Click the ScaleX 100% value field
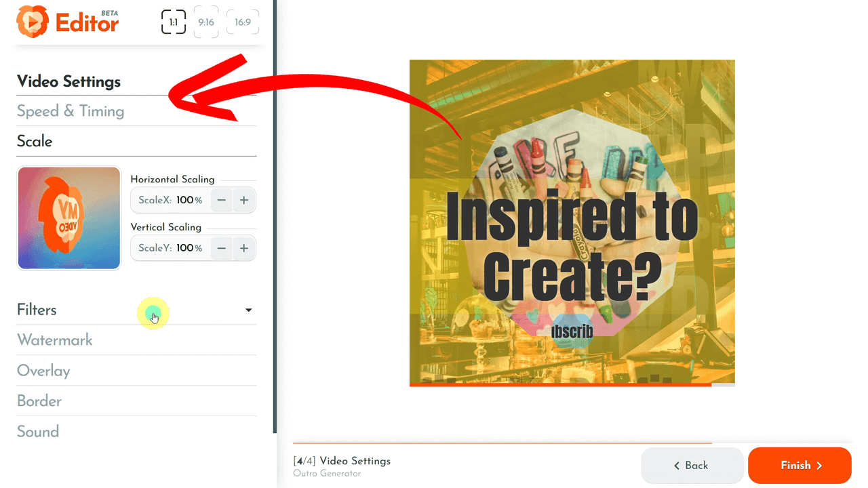 [x=170, y=201]
